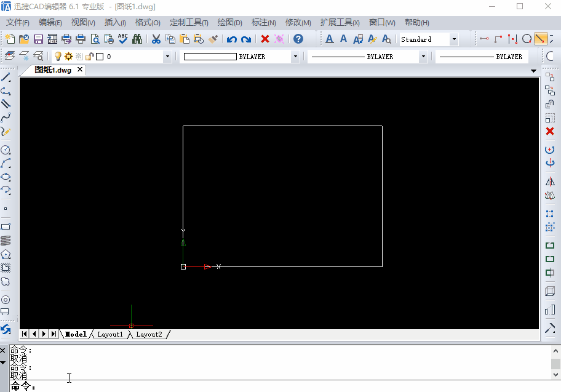
Task: Go to the next layout tab arrow
Action: point(44,334)
